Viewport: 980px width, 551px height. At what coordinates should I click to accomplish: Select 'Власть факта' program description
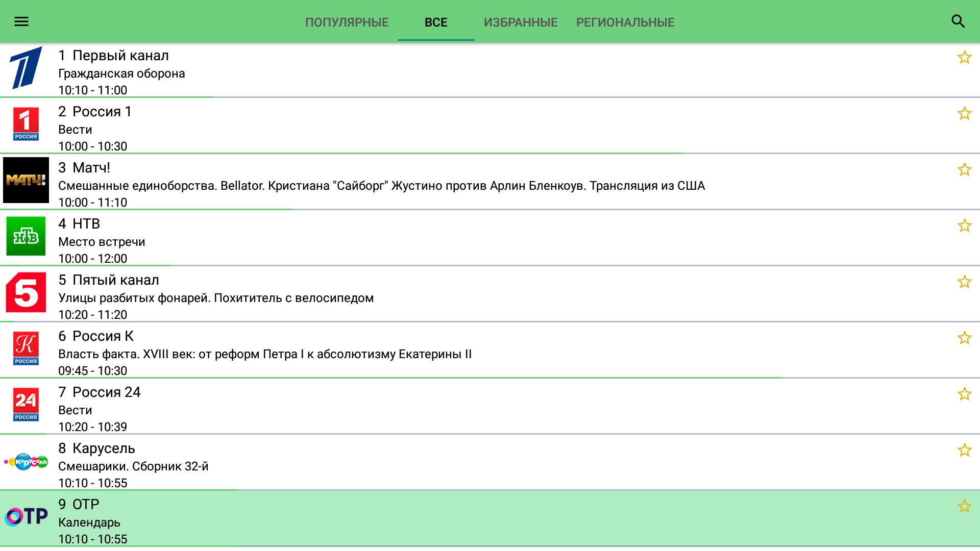coord(265,355)
